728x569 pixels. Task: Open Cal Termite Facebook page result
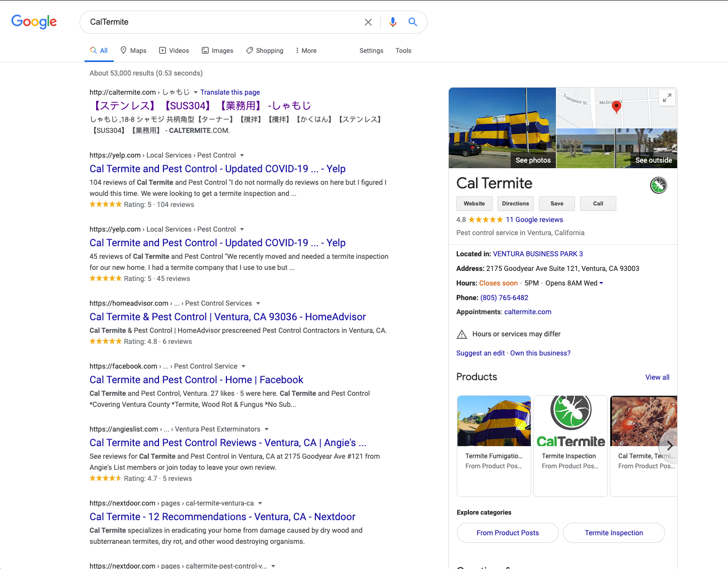coord(196,380)
